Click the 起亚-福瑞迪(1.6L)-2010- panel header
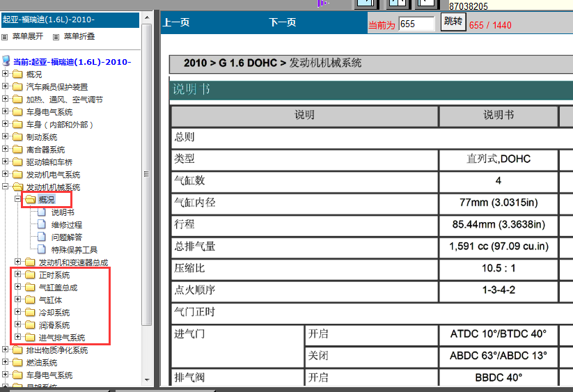The height and width of the screenshot is (392, 573). [x=70, y=20]
